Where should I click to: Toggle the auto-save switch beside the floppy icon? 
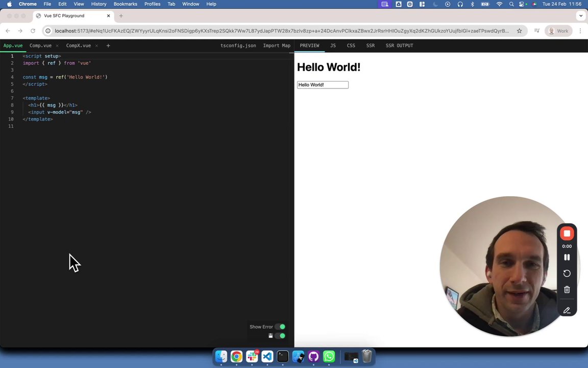280,336
